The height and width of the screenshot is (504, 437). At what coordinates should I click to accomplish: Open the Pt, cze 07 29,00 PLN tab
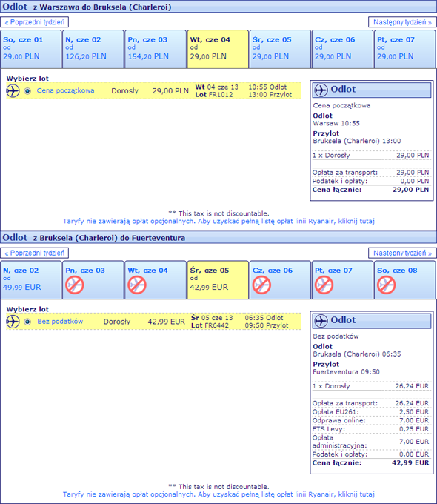[405, 49]
